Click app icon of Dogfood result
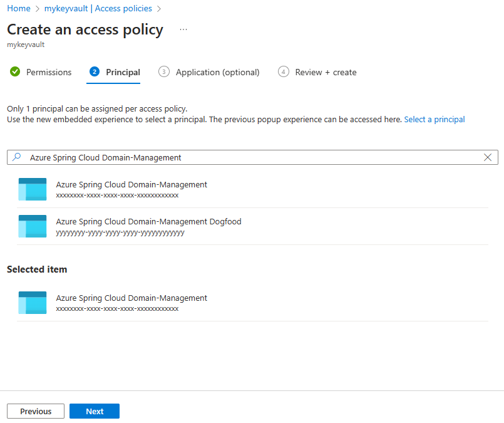504x423 pixels. click(x=33, y=226)
